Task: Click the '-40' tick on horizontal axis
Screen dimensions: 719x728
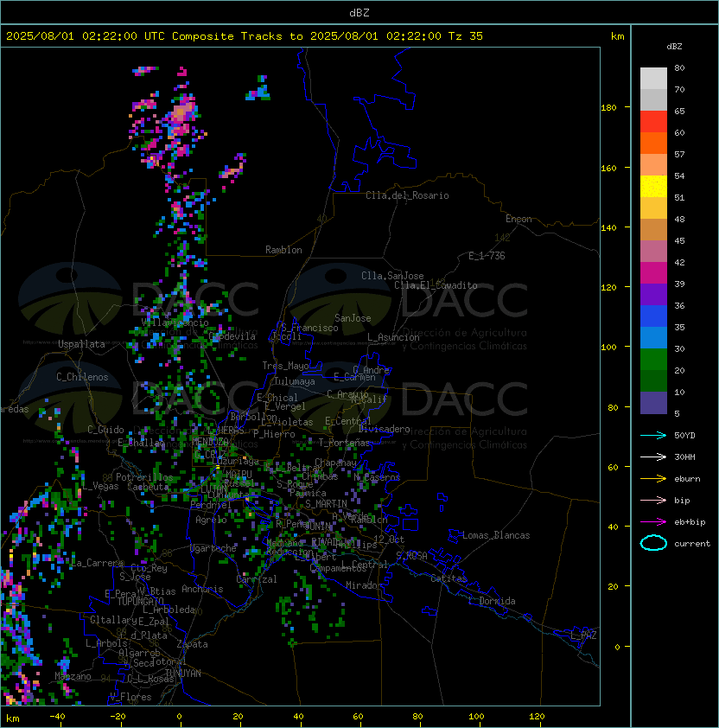Action: [58, 717]
